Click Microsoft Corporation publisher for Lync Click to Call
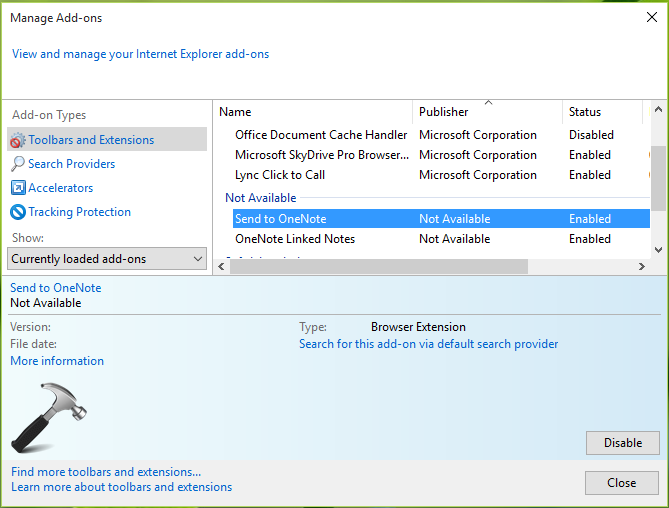Image resolution: width=669 pixels, height=508 pixels. pyautogui.click(x=477, y=175)
